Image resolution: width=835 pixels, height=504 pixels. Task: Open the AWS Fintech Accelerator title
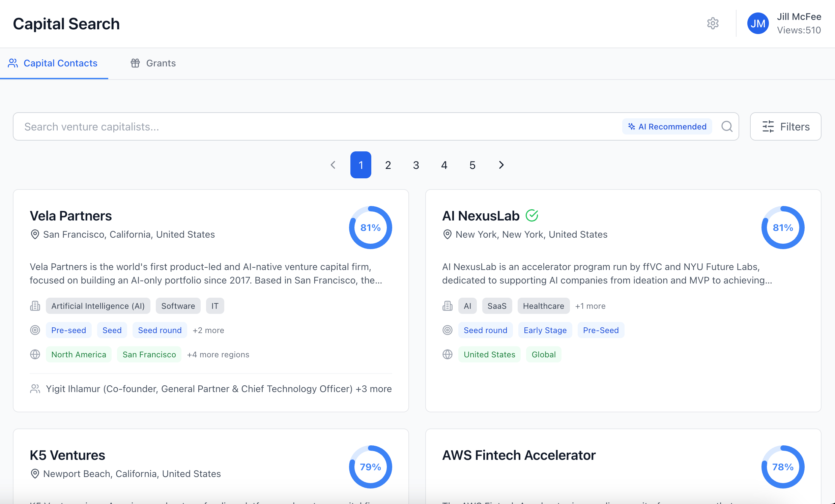[519, 455]
